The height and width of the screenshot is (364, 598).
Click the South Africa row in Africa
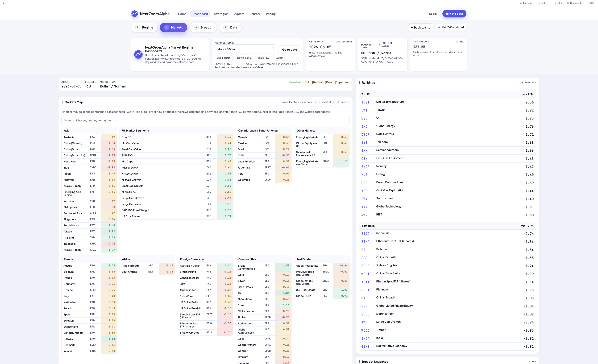coord(147,272)
